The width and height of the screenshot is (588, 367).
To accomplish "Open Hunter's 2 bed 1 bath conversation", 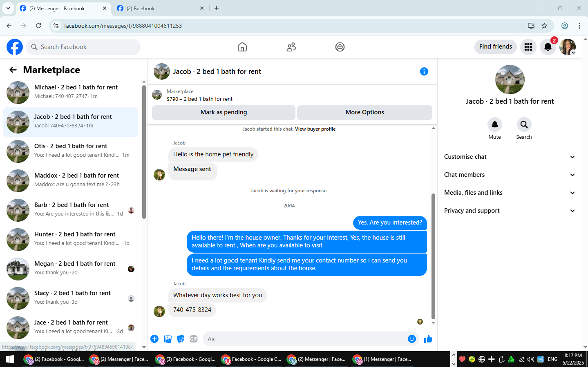I will [70, 240].
